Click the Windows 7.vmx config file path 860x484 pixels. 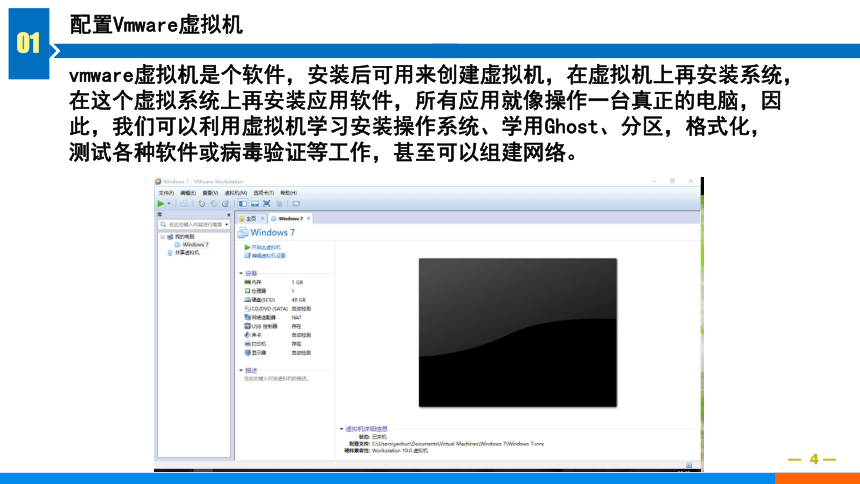(x=458, y=443)
